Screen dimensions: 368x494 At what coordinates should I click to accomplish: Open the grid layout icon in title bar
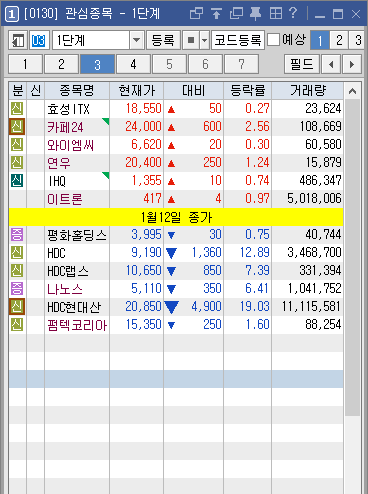coord(276,14)
